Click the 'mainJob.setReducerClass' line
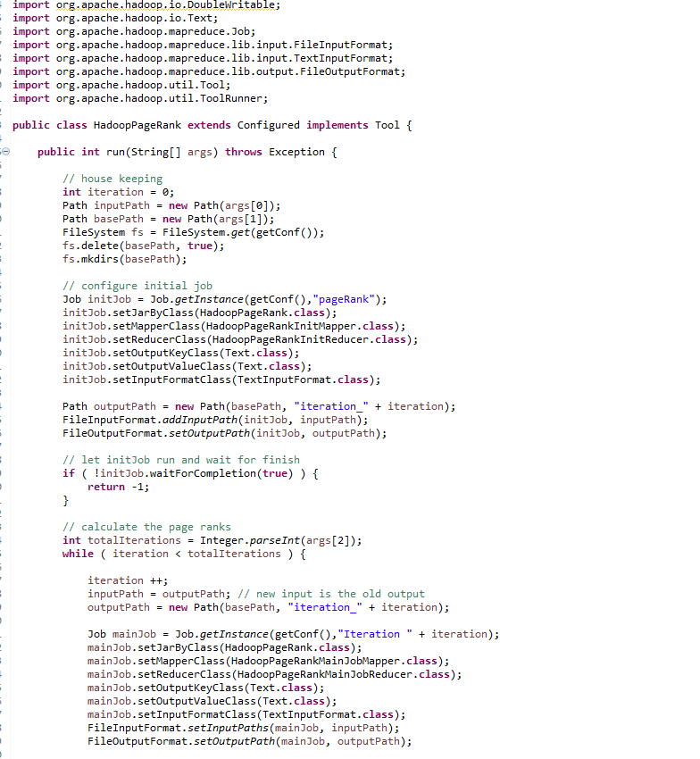 tap(274, 674)
